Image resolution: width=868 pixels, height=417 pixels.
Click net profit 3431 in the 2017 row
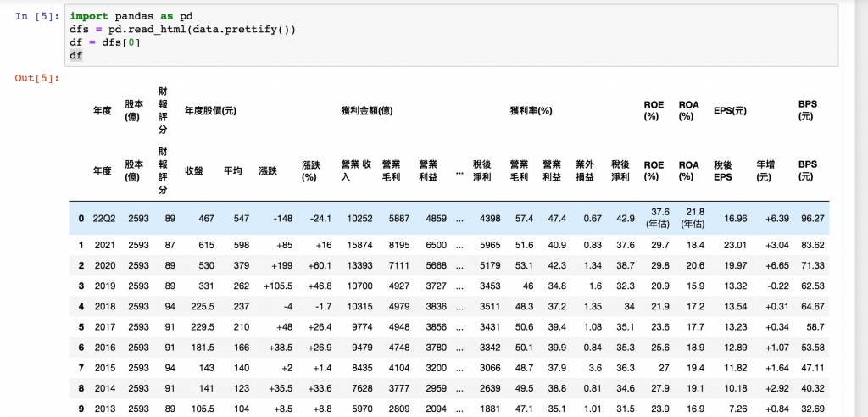pyautogui.click(x=491, y=326)
